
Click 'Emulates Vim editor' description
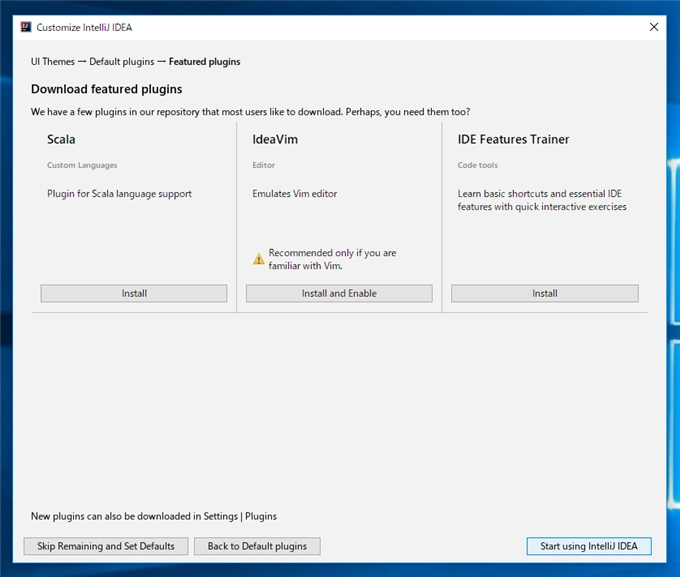tap(294, 193)
